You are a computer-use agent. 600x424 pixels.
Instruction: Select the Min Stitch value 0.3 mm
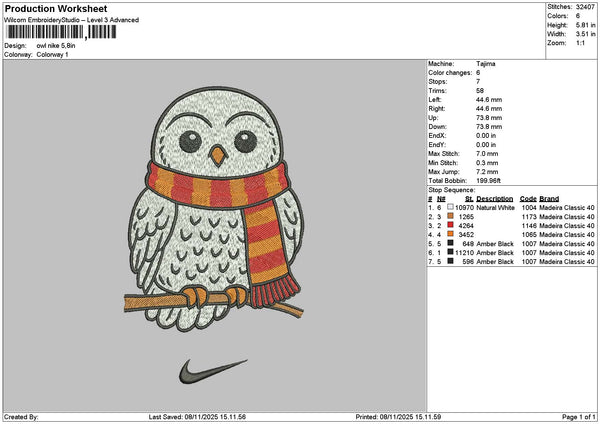click(487, 163)
